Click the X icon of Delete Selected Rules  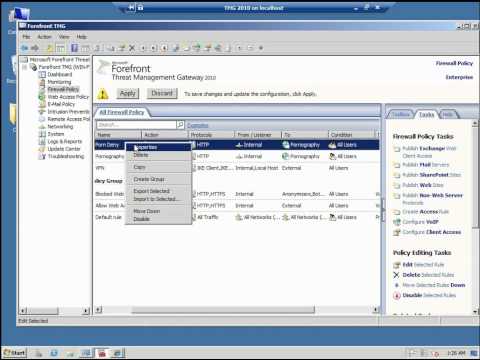[396, 275]
